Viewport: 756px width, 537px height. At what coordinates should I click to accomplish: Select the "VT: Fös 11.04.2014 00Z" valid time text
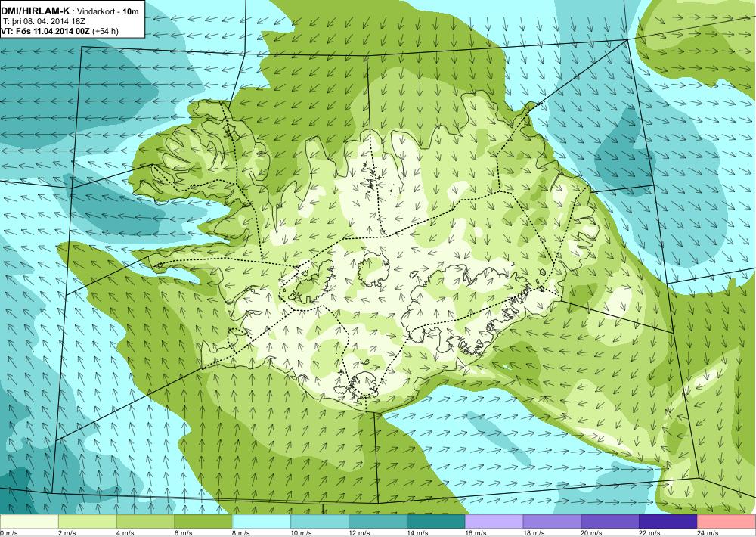click(x=45, y=31)
